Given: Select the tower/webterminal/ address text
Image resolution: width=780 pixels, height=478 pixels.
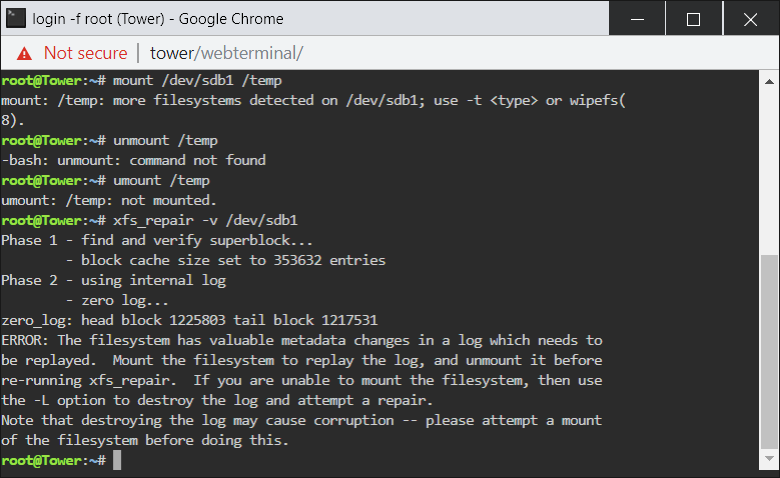Looking at the screenshot, I should pyautogui.click(x=226, y=53).
